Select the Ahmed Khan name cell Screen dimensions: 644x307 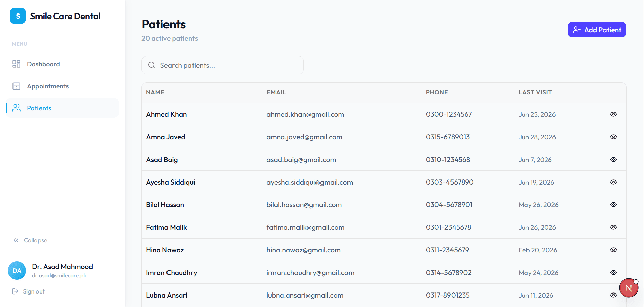tap(166, 114)
